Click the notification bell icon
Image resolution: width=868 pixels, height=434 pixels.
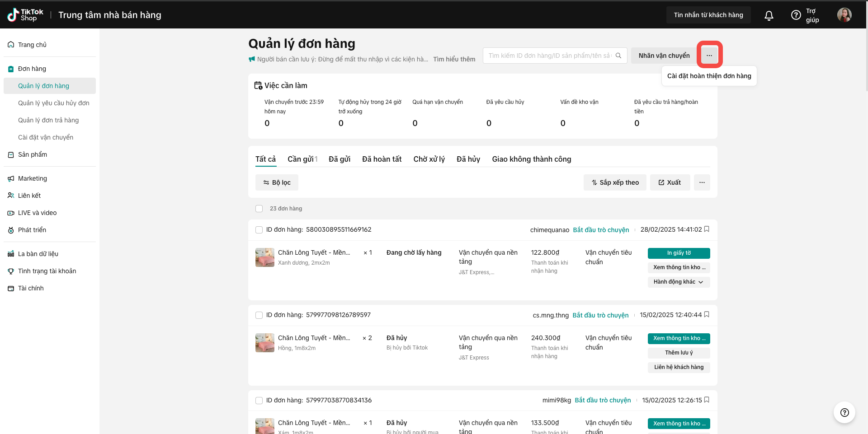tap(769, 15)
